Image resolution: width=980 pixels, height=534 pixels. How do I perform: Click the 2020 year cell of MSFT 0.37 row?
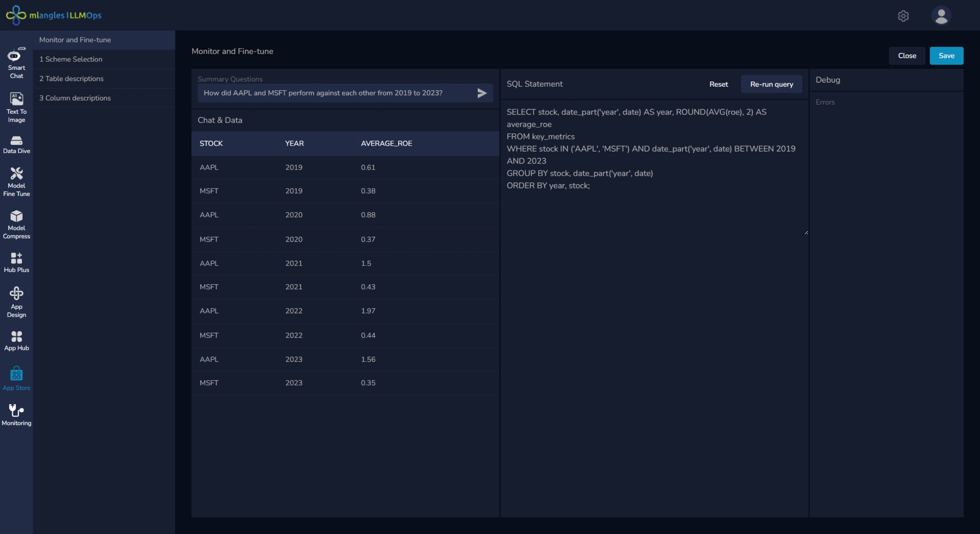point(294,239)
